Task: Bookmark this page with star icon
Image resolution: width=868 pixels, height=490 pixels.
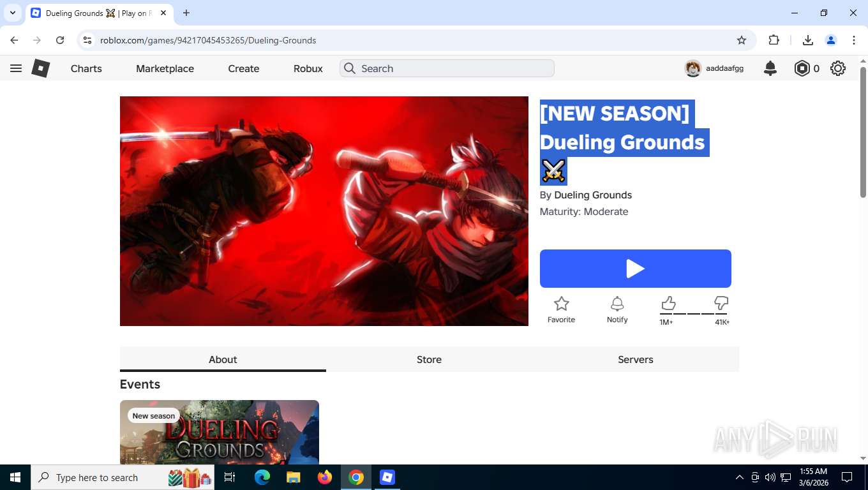Action: pos(742,40)
